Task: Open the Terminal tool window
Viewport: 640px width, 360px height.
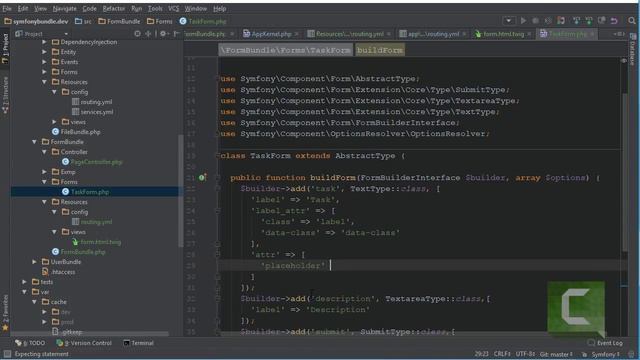Action: click(x=138, y=343)
